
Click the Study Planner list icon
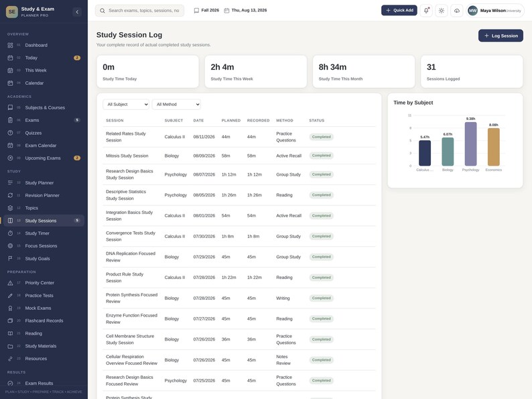point(10,182)
